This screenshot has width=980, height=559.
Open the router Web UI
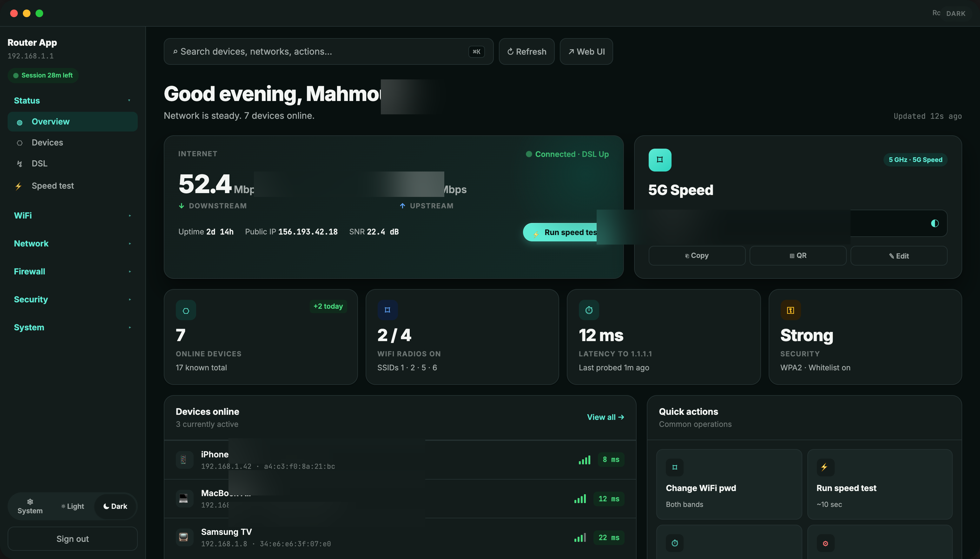pos(586,51)
